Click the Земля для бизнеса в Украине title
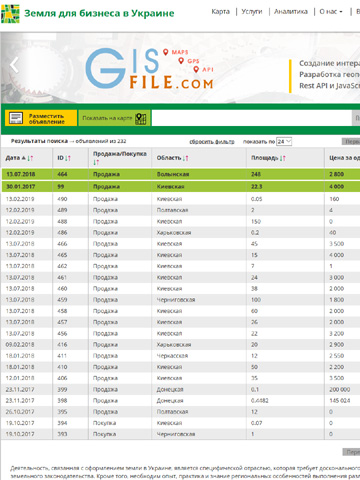The image size is (360, 480). 99,13
